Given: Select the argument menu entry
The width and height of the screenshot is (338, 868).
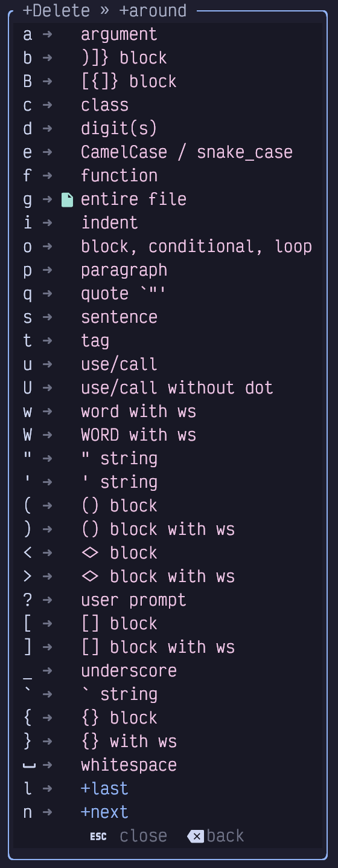Looking at the screenshot, I should coord(119,34).
